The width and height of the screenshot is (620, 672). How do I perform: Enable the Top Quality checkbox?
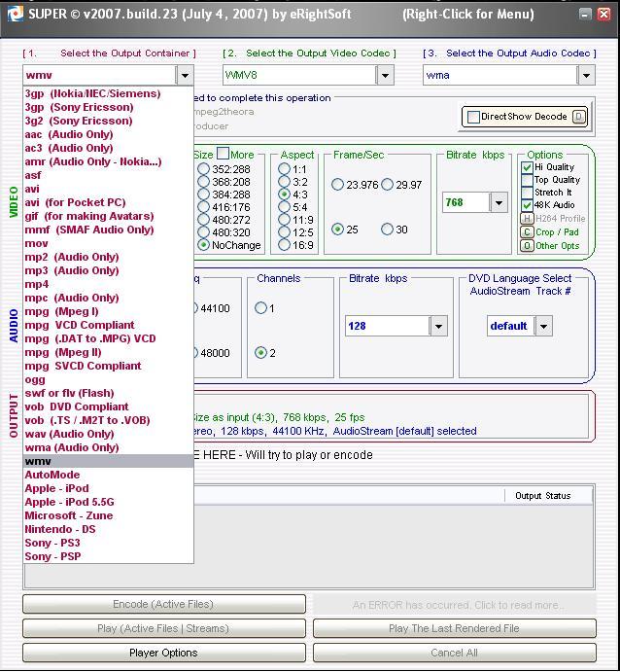pos(527,180)
